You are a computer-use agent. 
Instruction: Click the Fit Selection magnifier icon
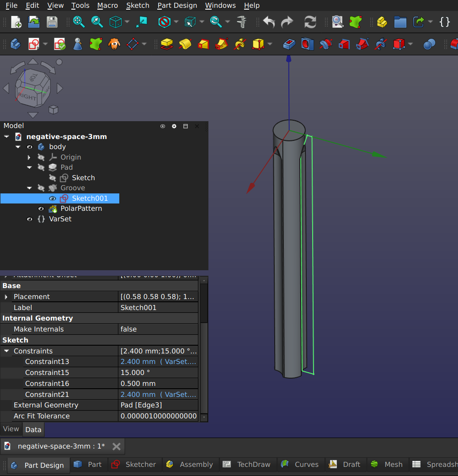click(97, 22)
